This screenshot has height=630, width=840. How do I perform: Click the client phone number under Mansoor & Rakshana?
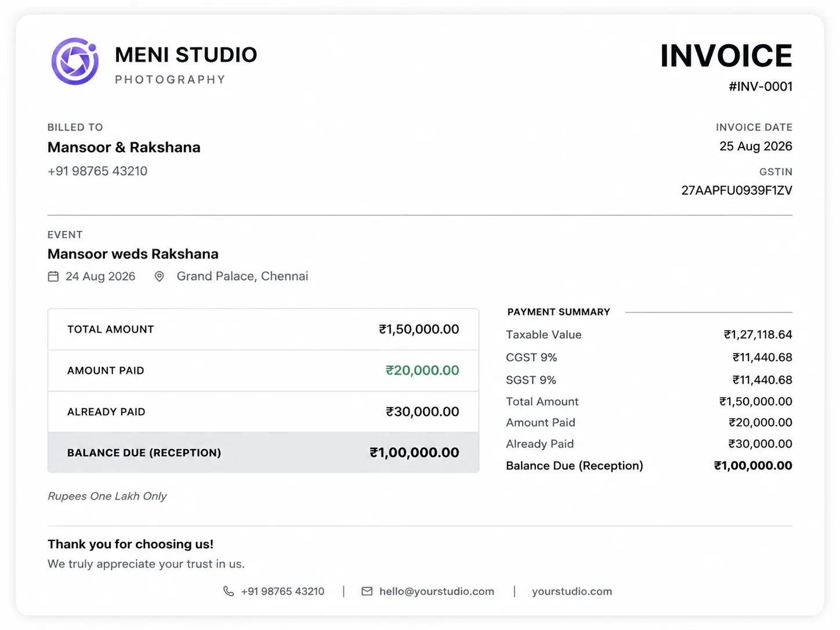click(97, 171)
